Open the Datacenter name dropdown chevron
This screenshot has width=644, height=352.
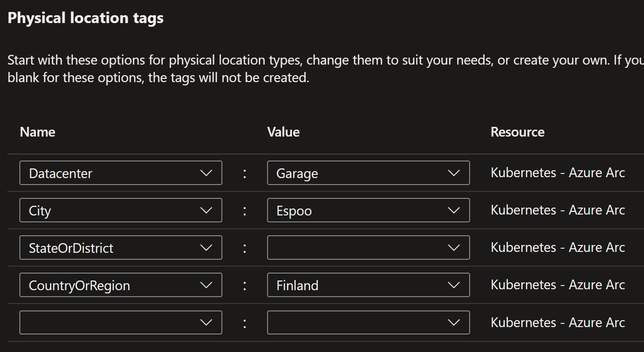[206, 173]
